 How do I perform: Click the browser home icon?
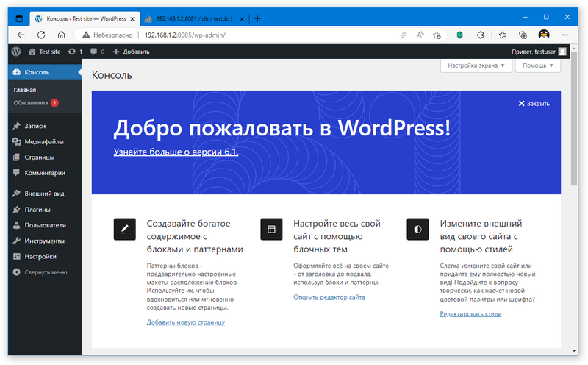pos(62,35)
